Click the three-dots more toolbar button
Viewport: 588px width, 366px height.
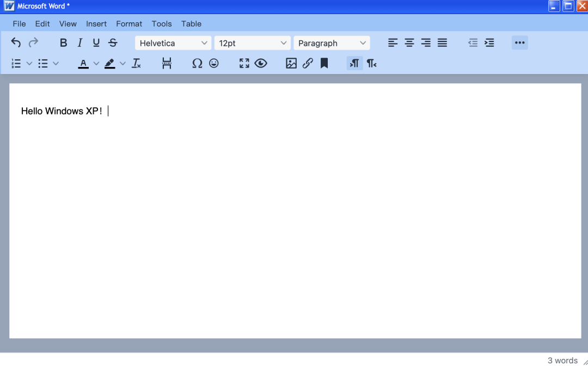[520, 42]
